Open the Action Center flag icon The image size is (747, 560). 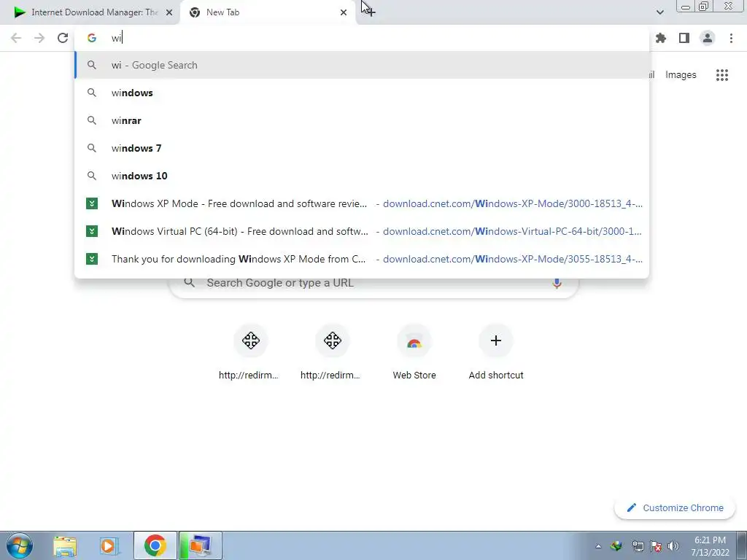tap(656, 546)
